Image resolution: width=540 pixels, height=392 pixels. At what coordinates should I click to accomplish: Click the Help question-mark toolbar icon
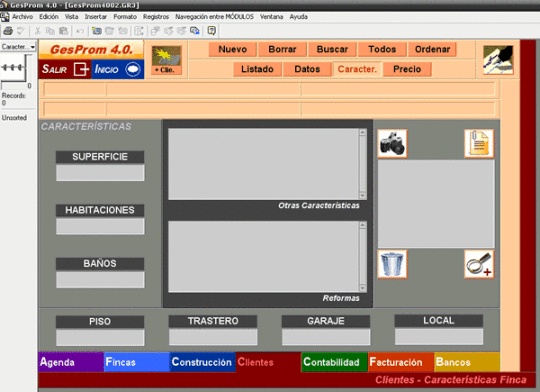pyautogui.click(x=211, y=31)
